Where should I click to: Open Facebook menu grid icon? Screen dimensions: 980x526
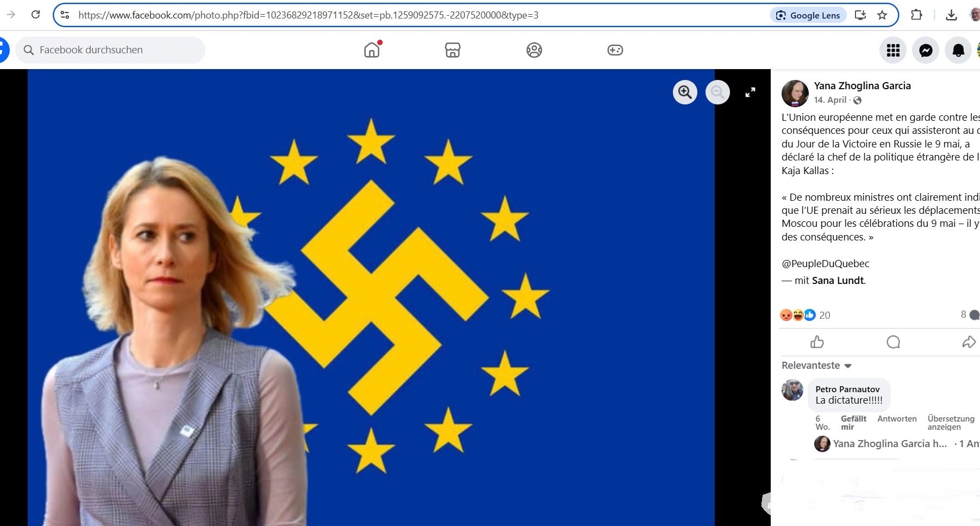pyautogui.click(x=893, y=51)
